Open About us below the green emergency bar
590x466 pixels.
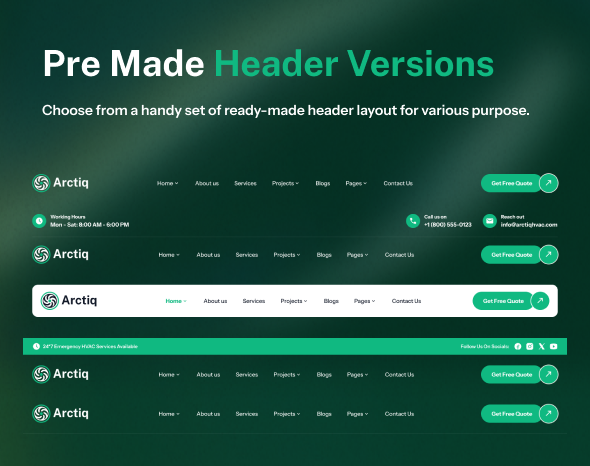tap(208, 375)
